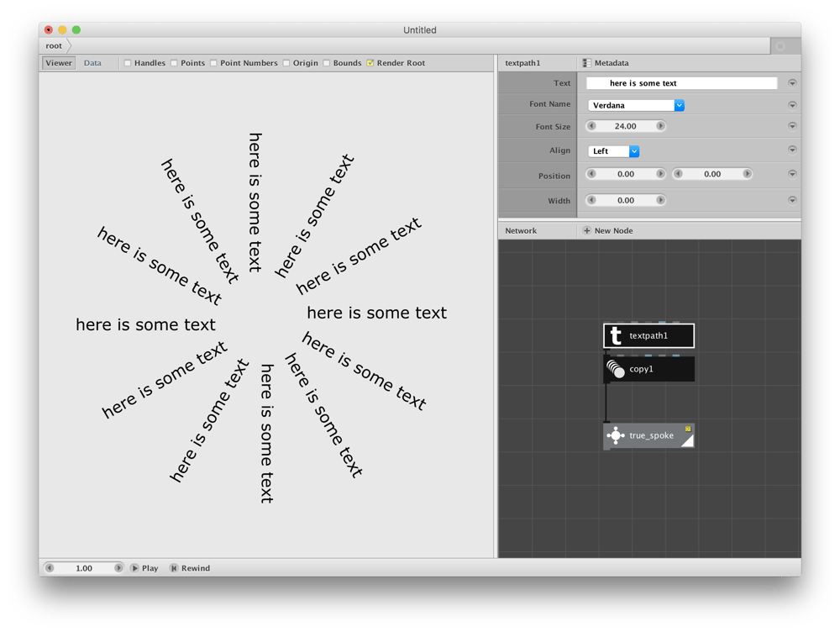Enable the Origin checkbox
840x632 pixels.
(286, 63)
